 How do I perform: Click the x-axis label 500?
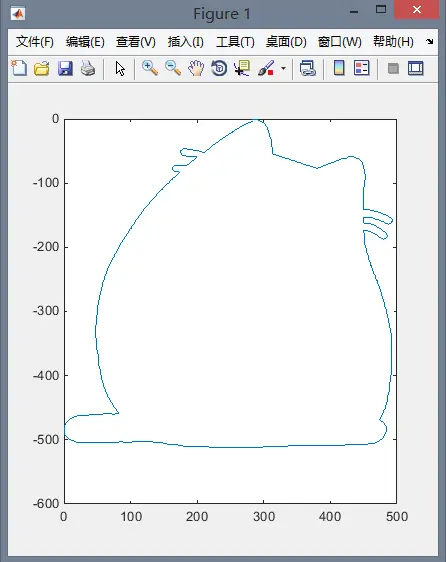tap(397, 517)
